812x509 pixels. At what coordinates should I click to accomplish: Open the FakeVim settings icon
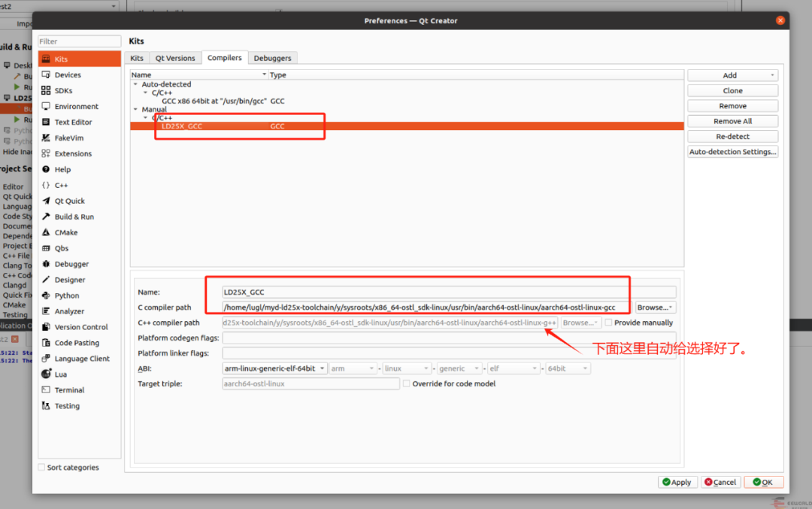[x=46, y=138]
